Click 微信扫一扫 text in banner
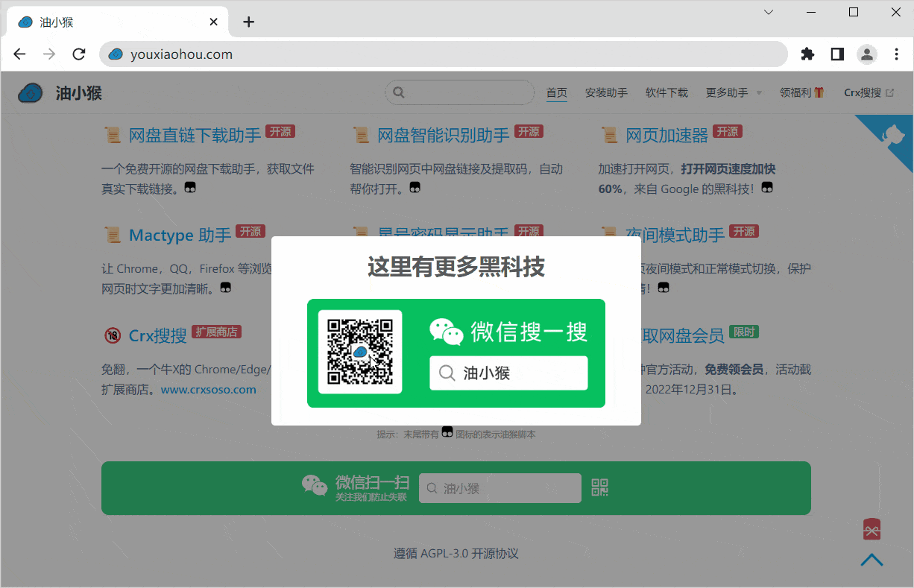Screen dimensions: 914x588 tap(372, 482)
